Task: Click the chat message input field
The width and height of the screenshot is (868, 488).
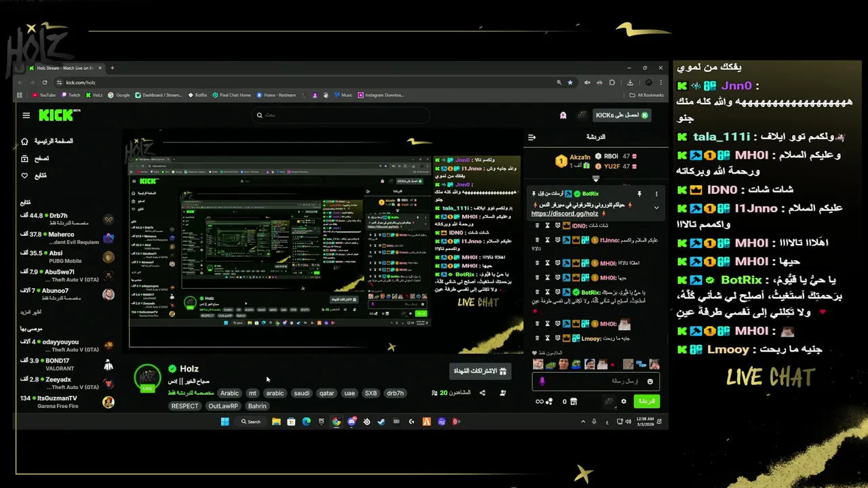Action: point(595,382)
